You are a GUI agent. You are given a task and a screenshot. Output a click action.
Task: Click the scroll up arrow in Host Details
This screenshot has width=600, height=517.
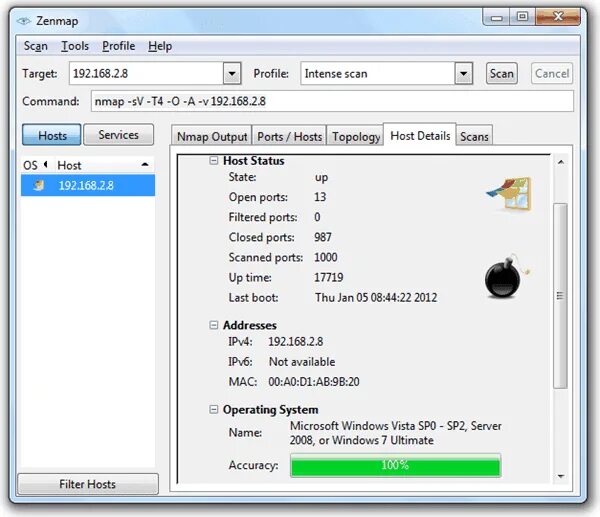tap(561, 162)
